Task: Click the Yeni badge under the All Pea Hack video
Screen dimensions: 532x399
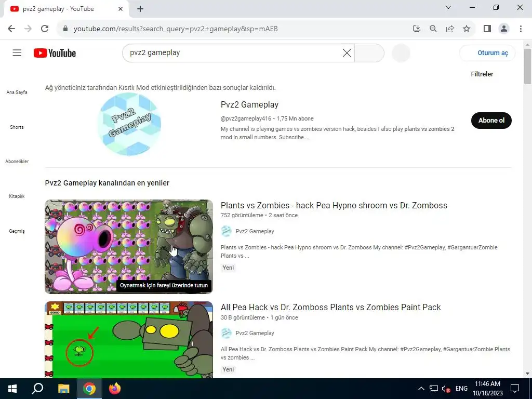Action: (228, 369)
